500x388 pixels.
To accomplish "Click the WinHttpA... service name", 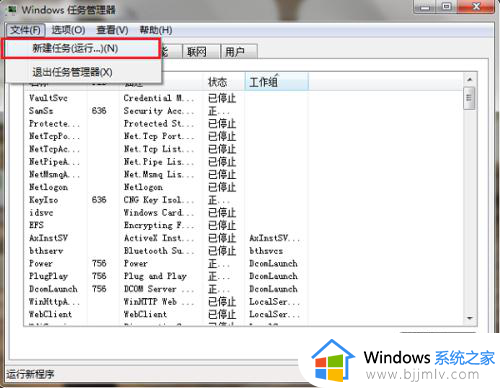I will tap(54, 301).
